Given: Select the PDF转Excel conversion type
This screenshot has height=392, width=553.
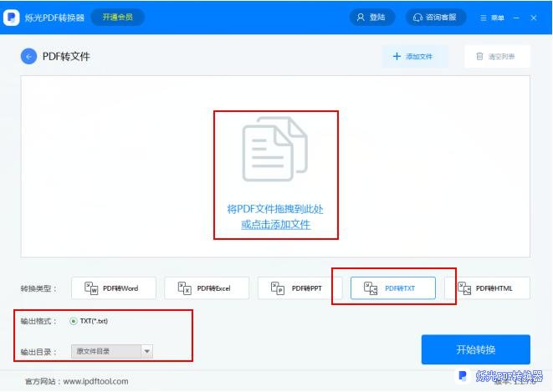Looking at the screenshot, I should click(x=207, y=288).
